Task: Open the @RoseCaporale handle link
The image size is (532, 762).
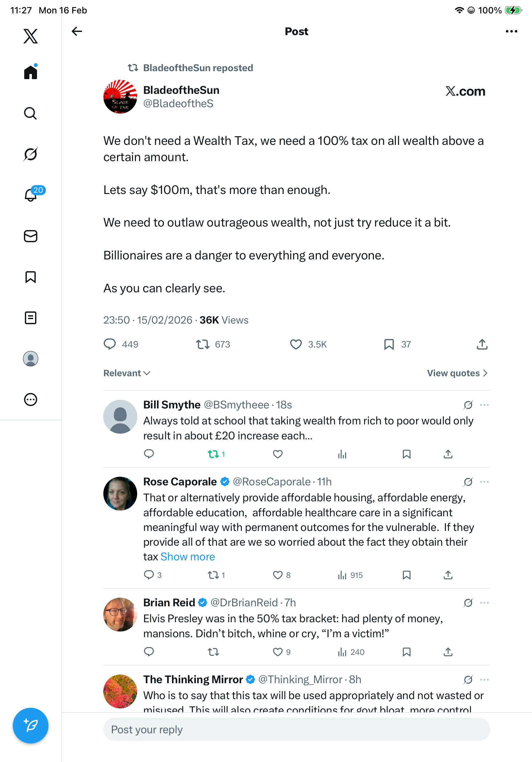Action: coord(272,482)
